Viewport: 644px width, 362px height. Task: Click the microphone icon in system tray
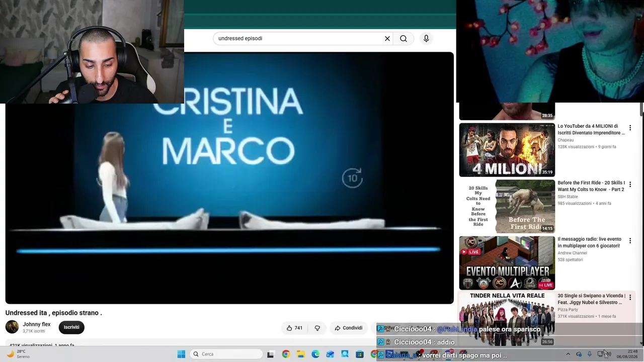coord(589,354)
